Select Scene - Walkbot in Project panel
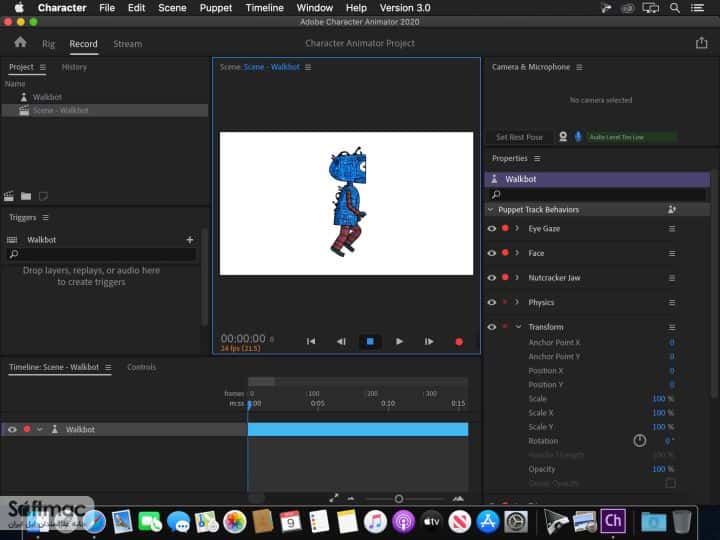 [105, 110]
